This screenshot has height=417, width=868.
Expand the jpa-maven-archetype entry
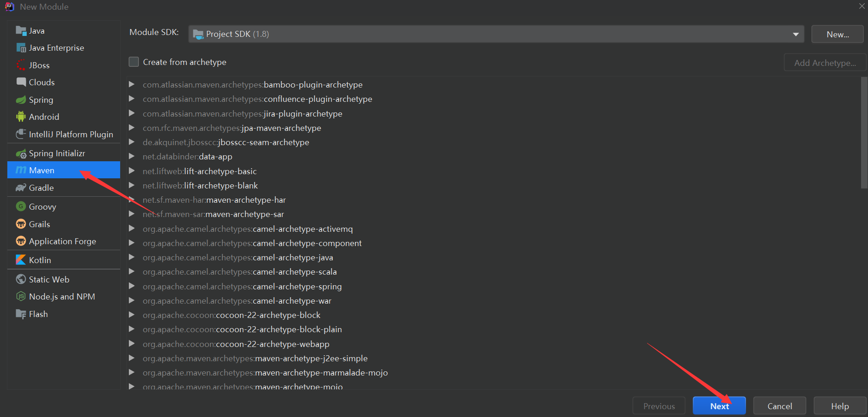[132, 128]
